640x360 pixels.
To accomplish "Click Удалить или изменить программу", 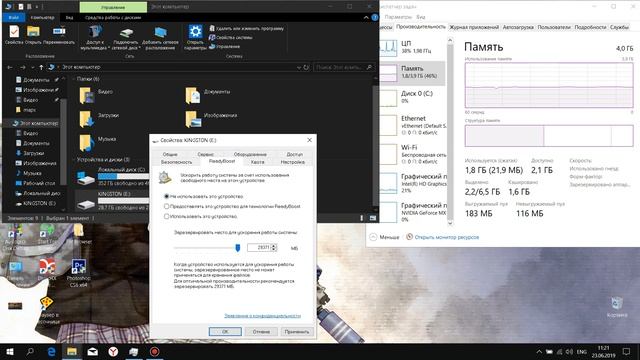I will point(246,29).
